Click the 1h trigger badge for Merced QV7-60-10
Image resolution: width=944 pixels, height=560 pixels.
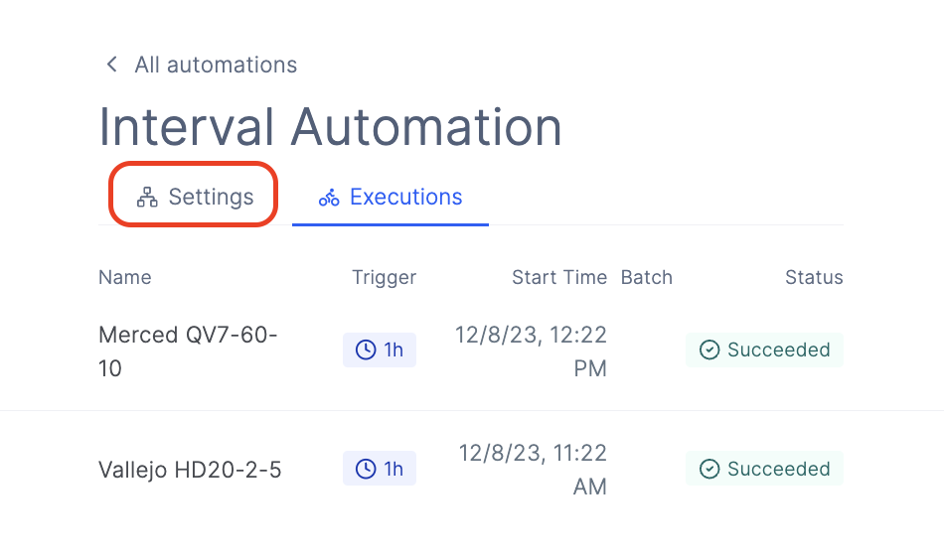click(x=380, y=350)
